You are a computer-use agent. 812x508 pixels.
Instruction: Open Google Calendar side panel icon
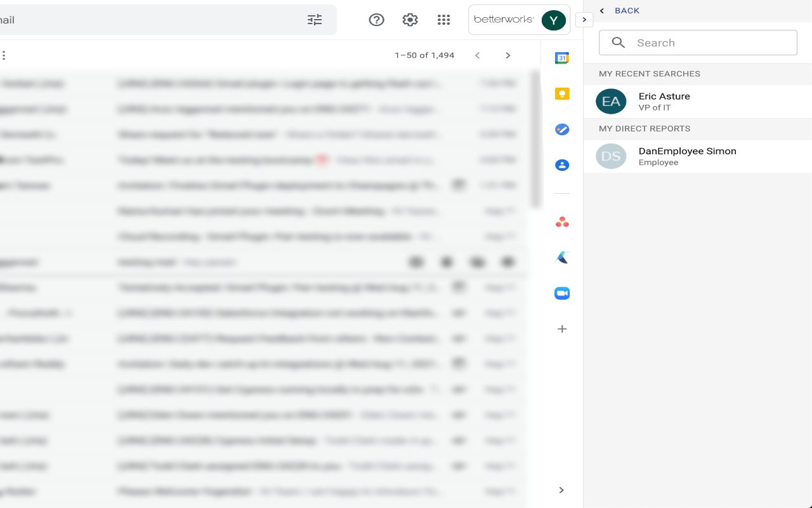click(x=562, y=58)
